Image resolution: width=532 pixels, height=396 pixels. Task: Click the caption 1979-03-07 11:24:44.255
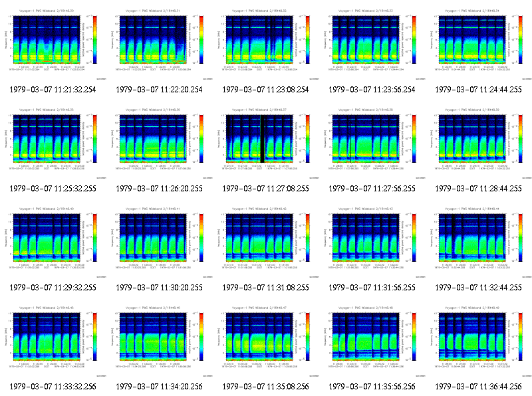click(478, 90)
